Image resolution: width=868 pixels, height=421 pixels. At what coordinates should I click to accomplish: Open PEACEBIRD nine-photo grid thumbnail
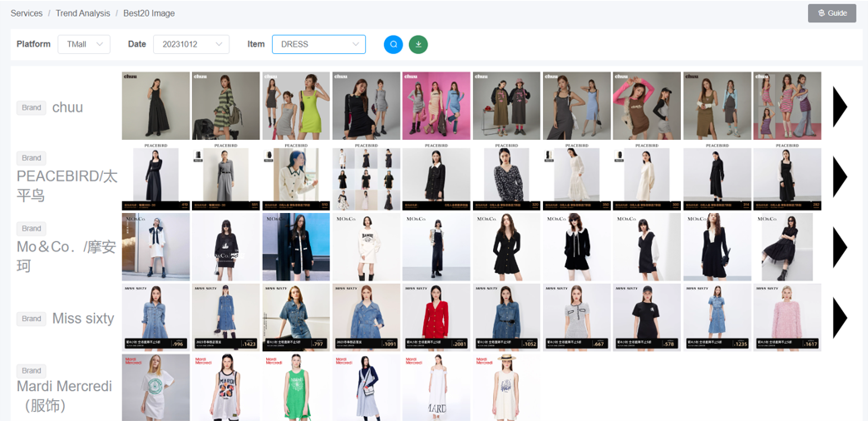(366, 176)
